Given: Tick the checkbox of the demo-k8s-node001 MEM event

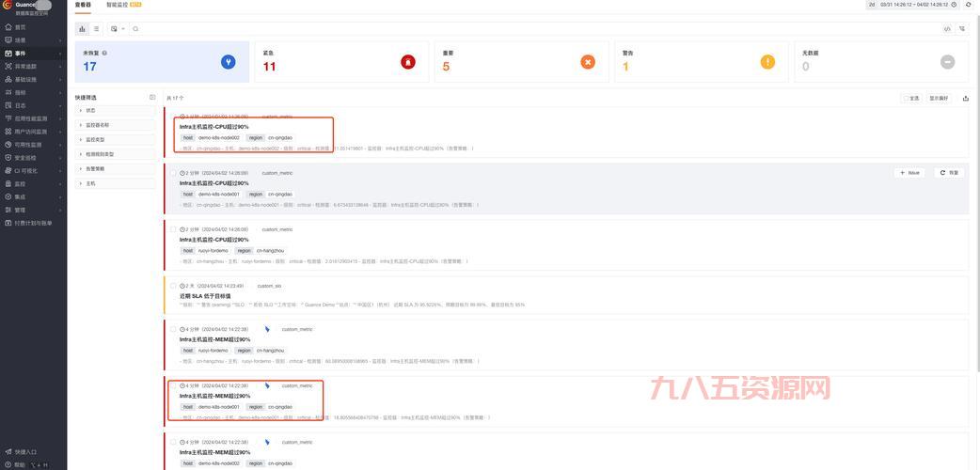Looking at the screenshot, I should [173, 385].
